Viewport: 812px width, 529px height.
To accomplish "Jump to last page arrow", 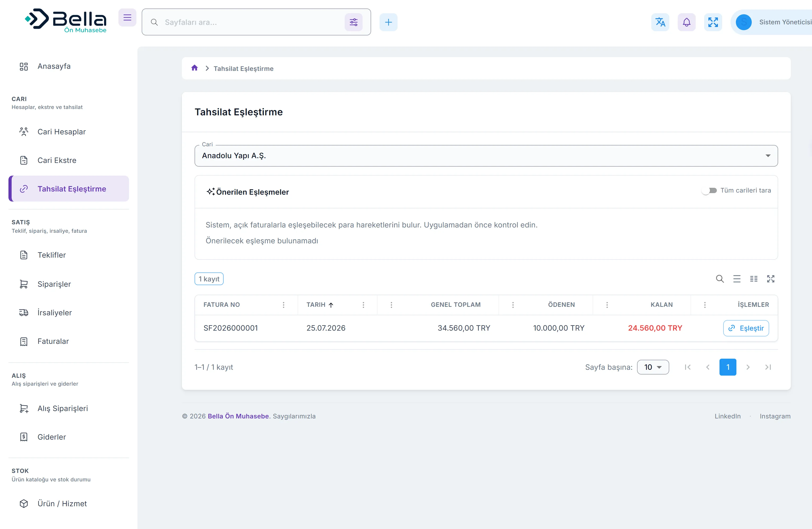I will pyautogui.click(x=768, y=367).
